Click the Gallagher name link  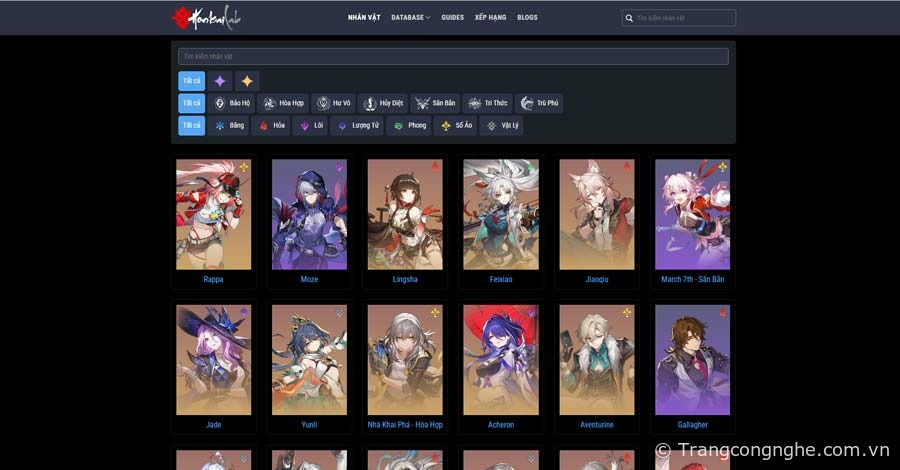click(693, 425)
